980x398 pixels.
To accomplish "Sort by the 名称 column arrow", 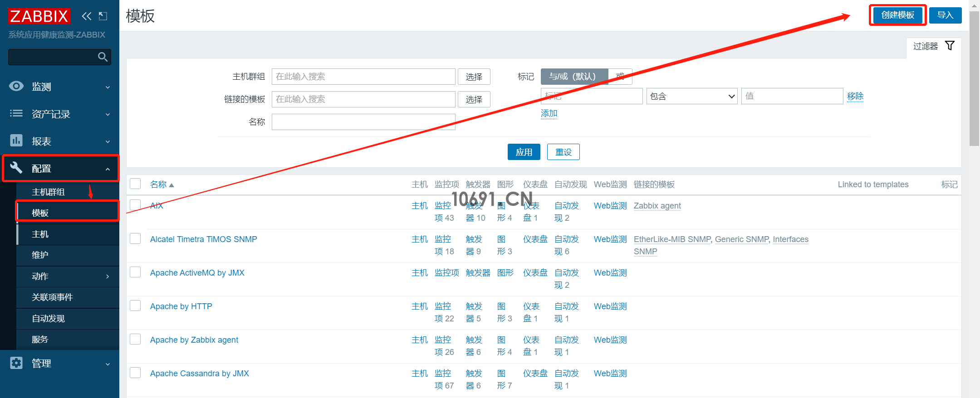I will coord(171,185).
